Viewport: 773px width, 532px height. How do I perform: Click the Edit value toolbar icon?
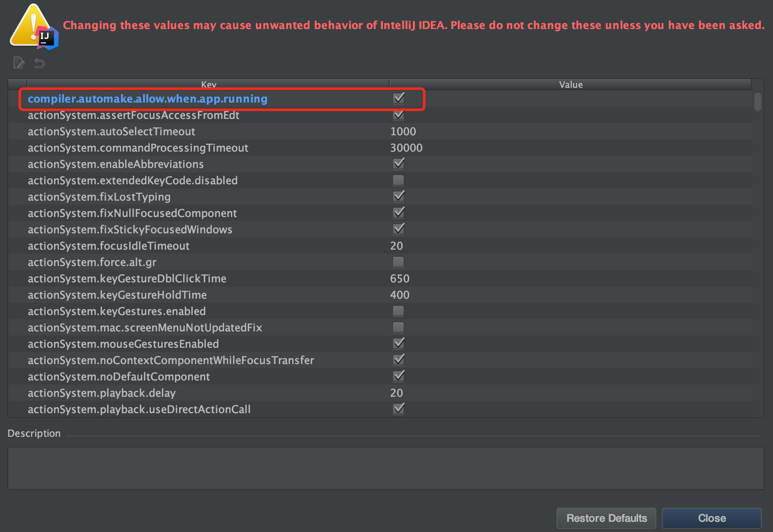19,63
